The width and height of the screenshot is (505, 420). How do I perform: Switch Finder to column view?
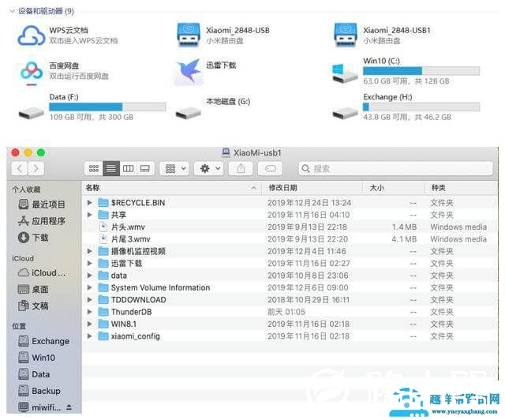(x=128, y=168)
